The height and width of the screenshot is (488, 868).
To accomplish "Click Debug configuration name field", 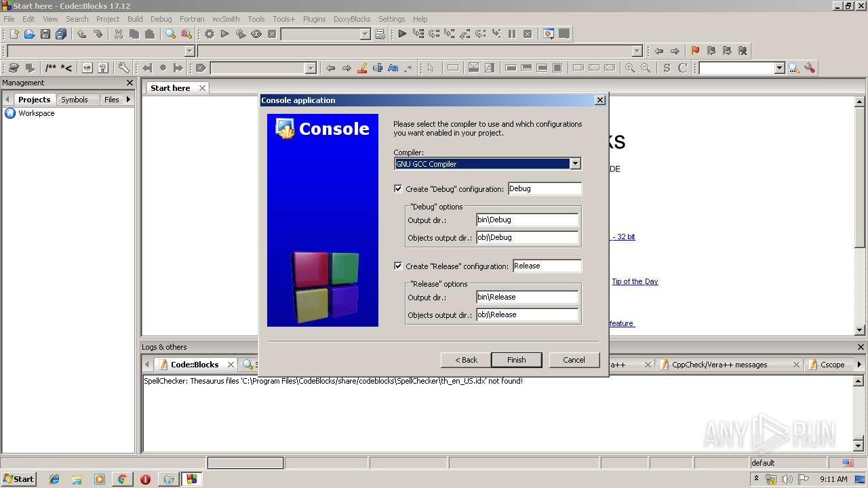I will tap(545, 188).
